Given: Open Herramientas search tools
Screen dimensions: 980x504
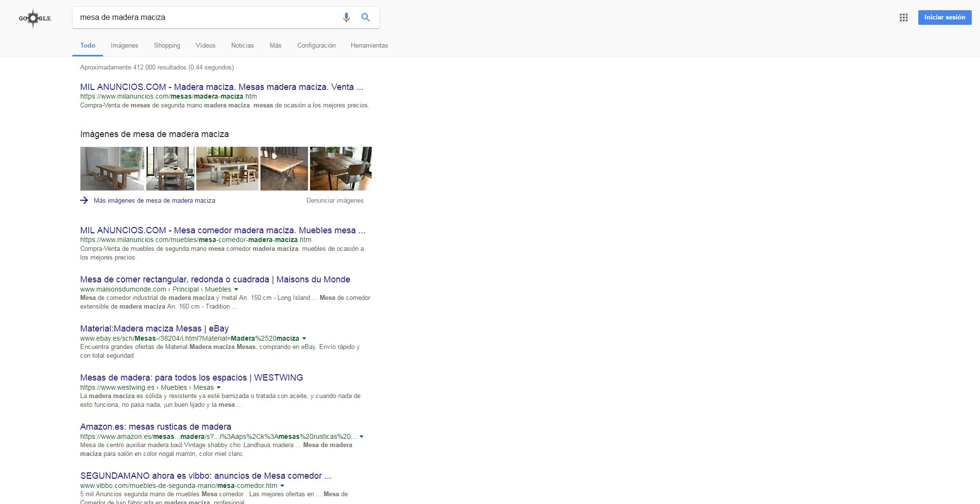Looking at the screenshot, I should [369, 45].
